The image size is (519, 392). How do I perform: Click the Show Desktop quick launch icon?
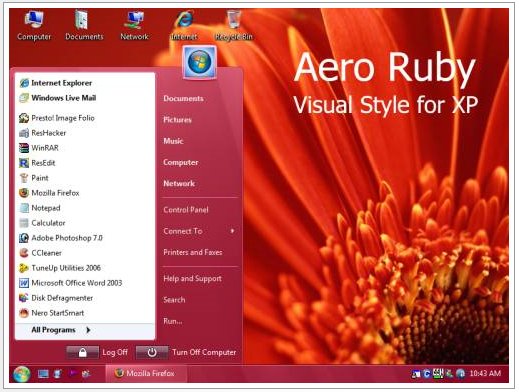tap(43, 374)
